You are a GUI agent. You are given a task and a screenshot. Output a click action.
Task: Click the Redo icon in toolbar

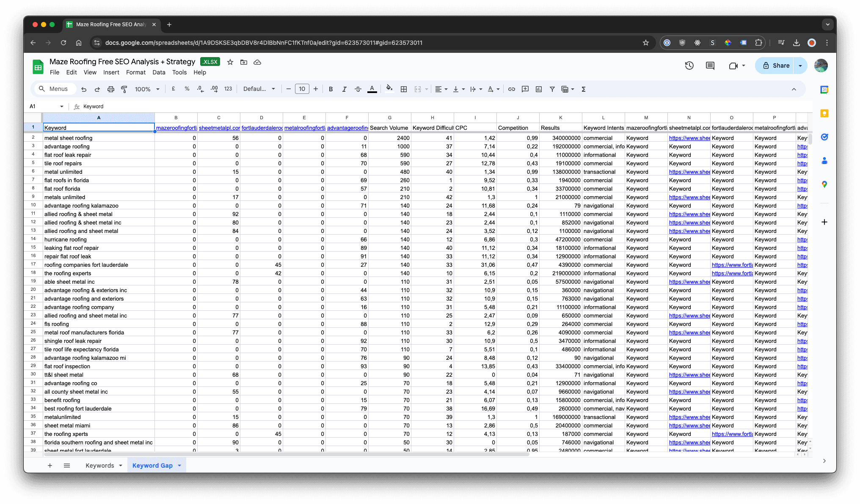[x=97, y=89]
